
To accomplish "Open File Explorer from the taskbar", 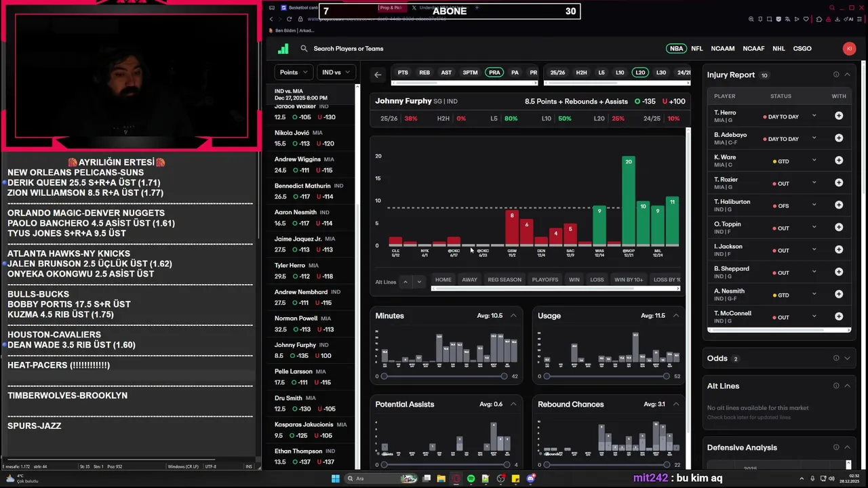I will tap(441, 479).
